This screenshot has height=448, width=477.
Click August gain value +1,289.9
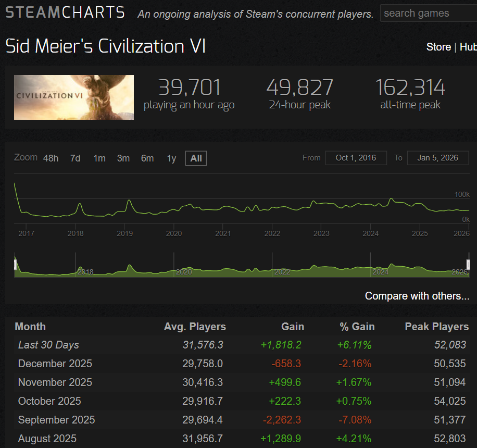tap(281, 439)
